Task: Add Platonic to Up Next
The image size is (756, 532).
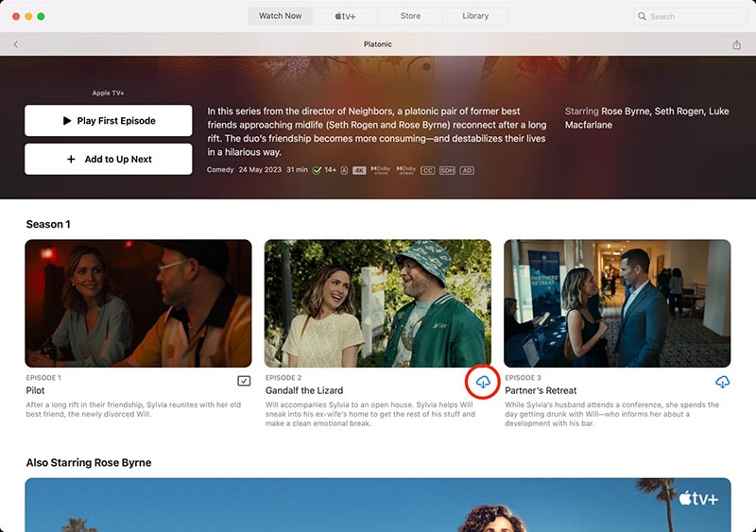Action: [x=109, y=159]
